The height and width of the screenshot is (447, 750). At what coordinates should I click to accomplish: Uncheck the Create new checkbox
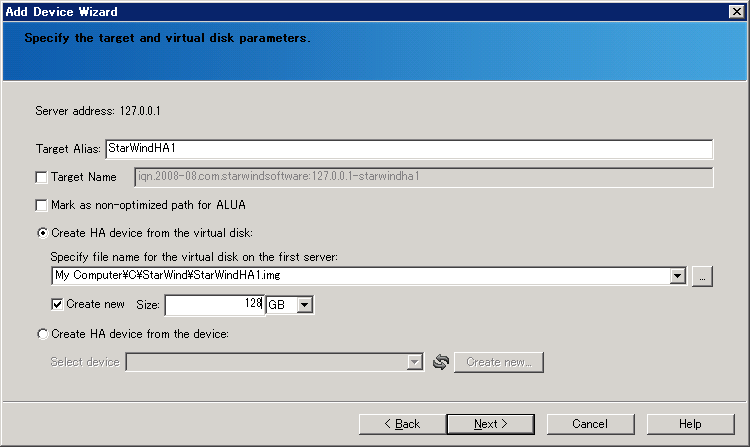click(x=57, y=304)
